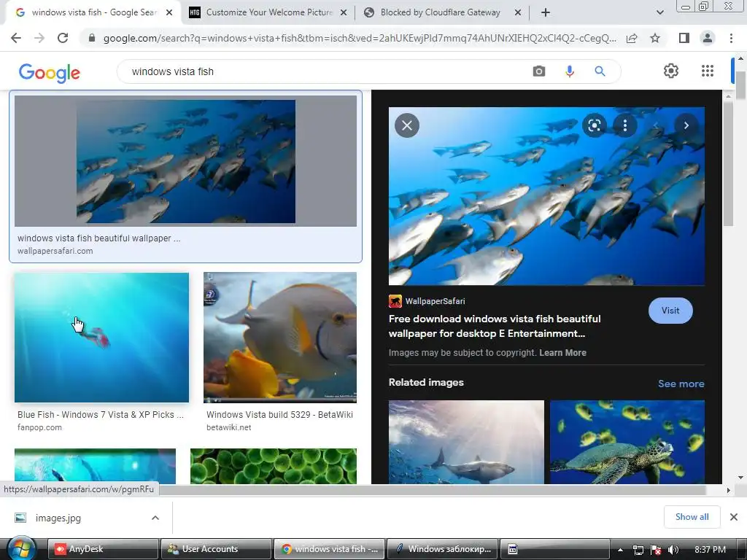
Task: Open a new browser tab
Action: click(x=546, y=12)
